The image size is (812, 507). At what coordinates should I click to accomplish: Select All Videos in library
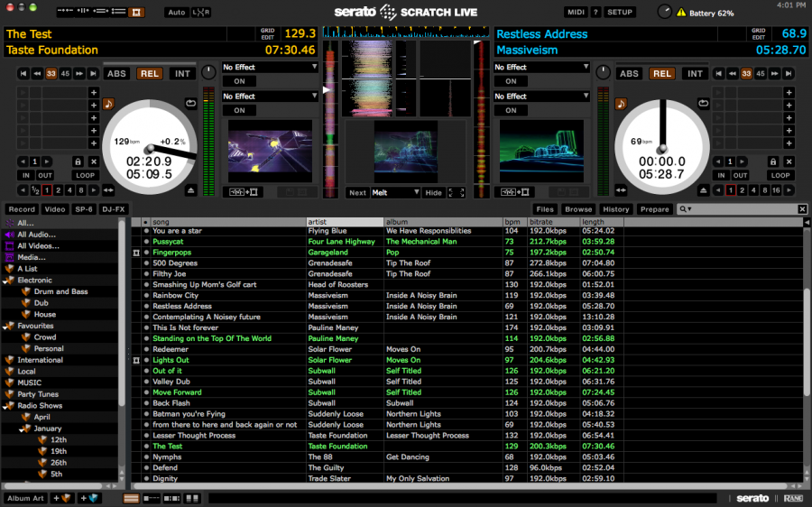(38, 246)
